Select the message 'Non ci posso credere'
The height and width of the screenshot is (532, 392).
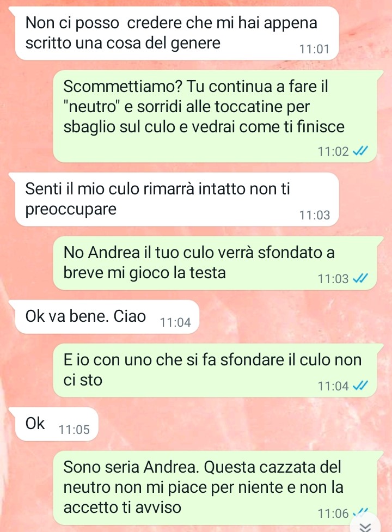(177, 33)
